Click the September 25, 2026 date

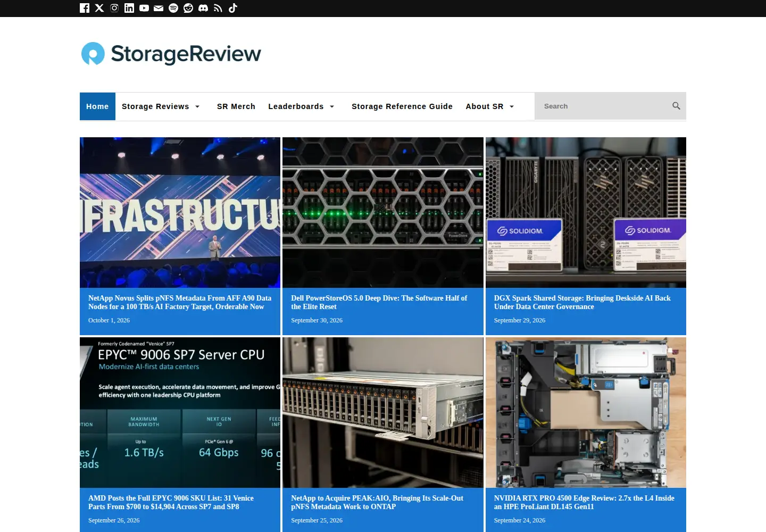[x=317, y=520]
